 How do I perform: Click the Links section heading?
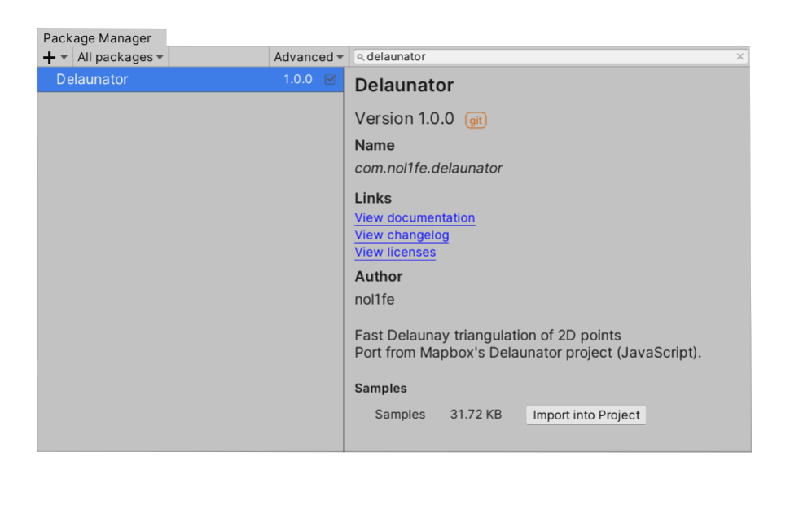[373, 199]
